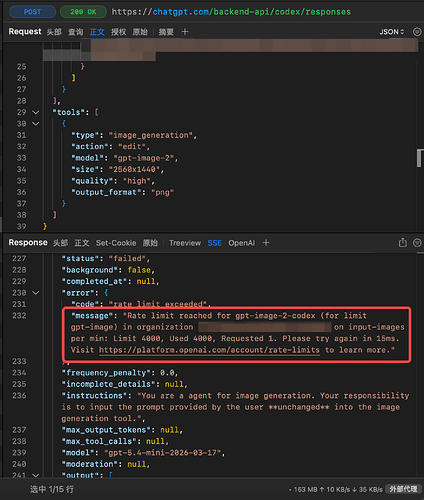Screen dimensions: 424x500
Task: Click the "model": "gpt-image-2" line
Action: coord(125,158)
